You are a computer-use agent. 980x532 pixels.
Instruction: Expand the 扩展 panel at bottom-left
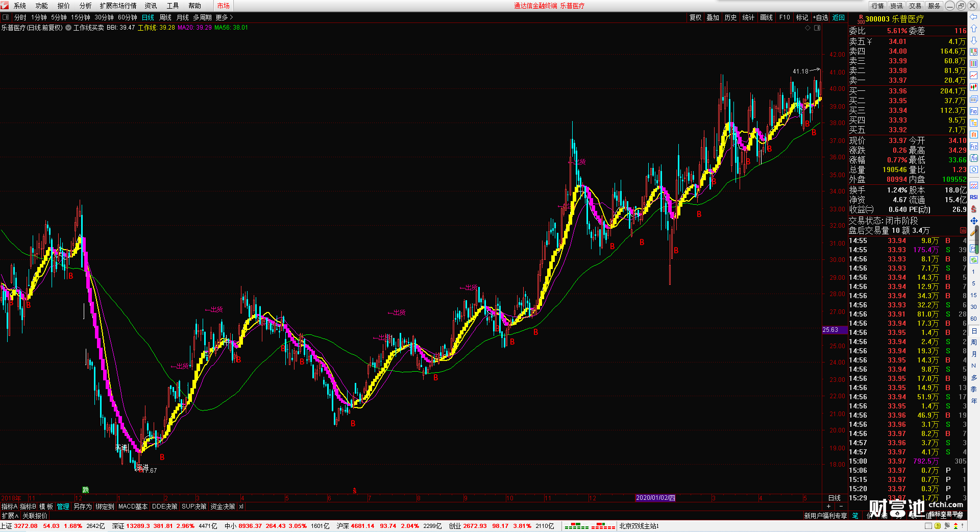coord(10,516)
